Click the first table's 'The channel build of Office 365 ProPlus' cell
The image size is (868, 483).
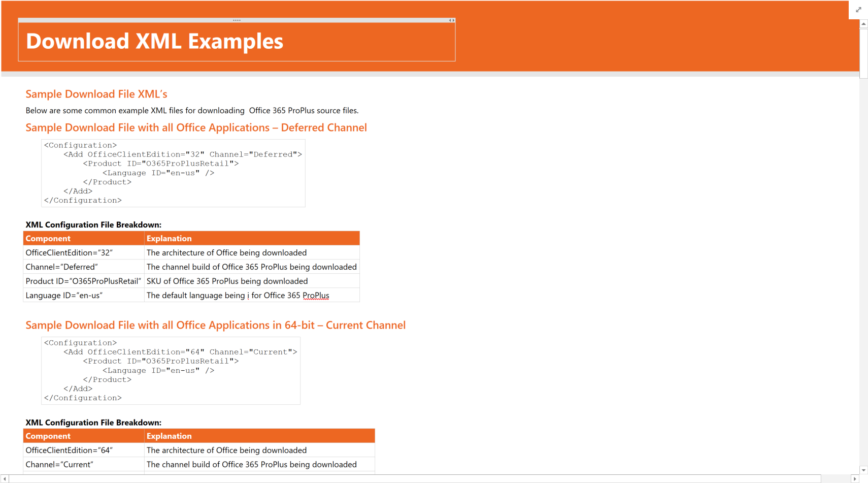(x=252, y=267)
